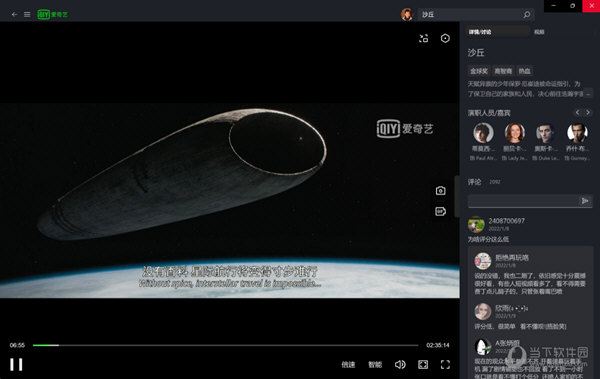Open the cast photo of Paul Atreides' actor
The width and height of the screenshot is (600, 379).
pyautogui.click(x=483, y=133)
